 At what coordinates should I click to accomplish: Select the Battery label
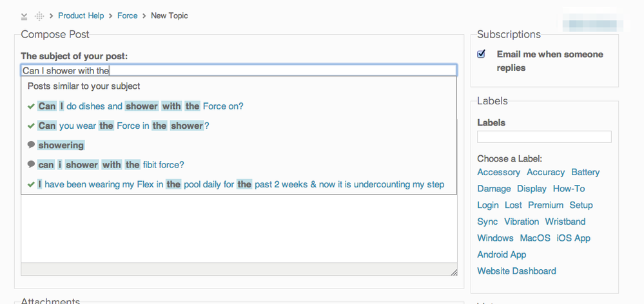[585, 172]
